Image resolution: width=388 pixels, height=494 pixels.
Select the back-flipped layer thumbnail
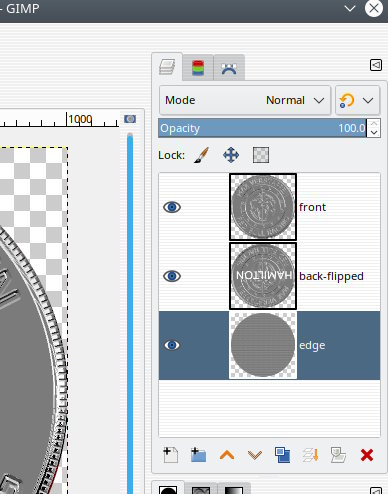(x=263, y=276)
